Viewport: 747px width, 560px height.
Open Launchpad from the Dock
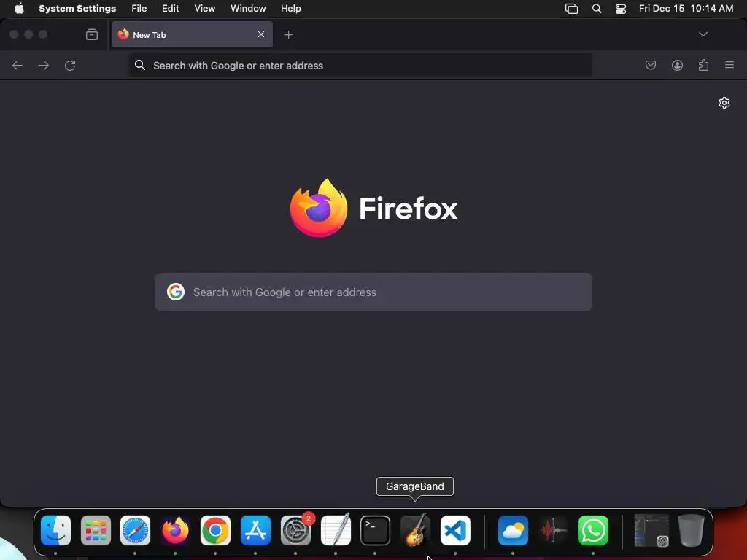[96, 531]
